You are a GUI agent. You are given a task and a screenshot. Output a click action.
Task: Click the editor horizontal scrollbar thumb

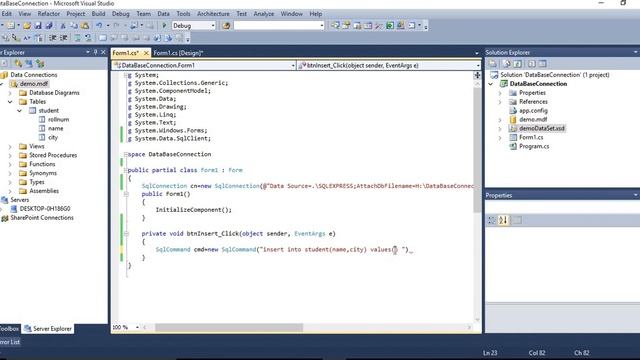click(x=229, y=327)
